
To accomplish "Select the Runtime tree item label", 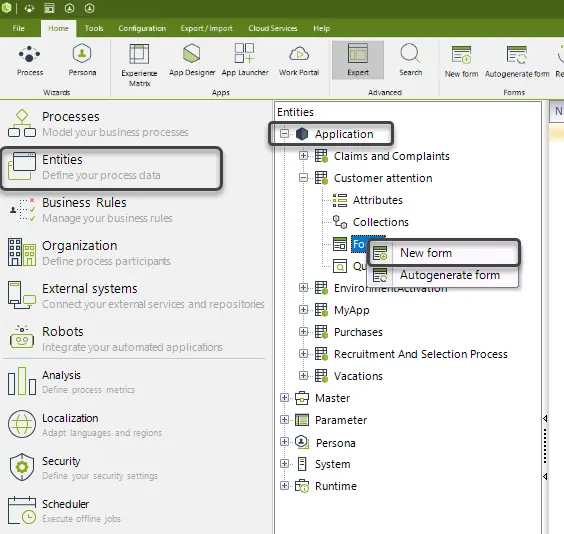I will point(336,486).
